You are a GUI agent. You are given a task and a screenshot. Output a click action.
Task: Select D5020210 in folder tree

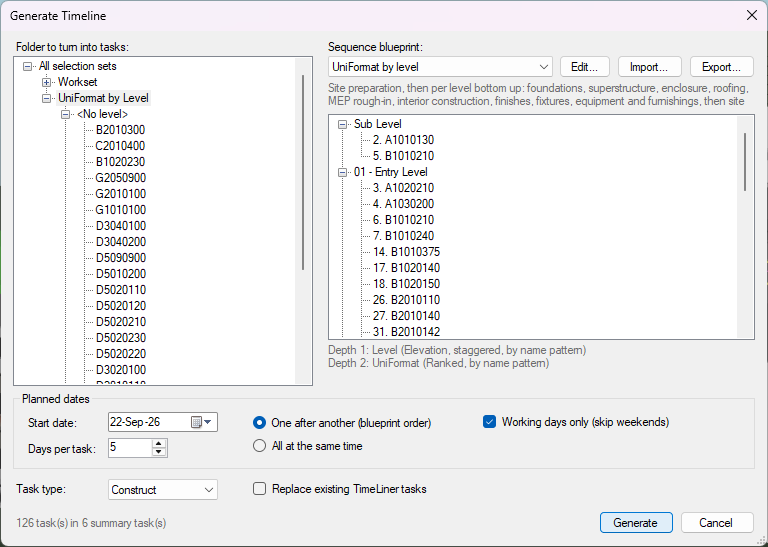(x=120, y=322)
